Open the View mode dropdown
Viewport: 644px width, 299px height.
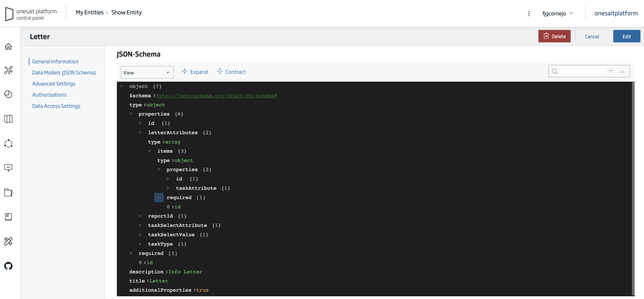[147, 72]
